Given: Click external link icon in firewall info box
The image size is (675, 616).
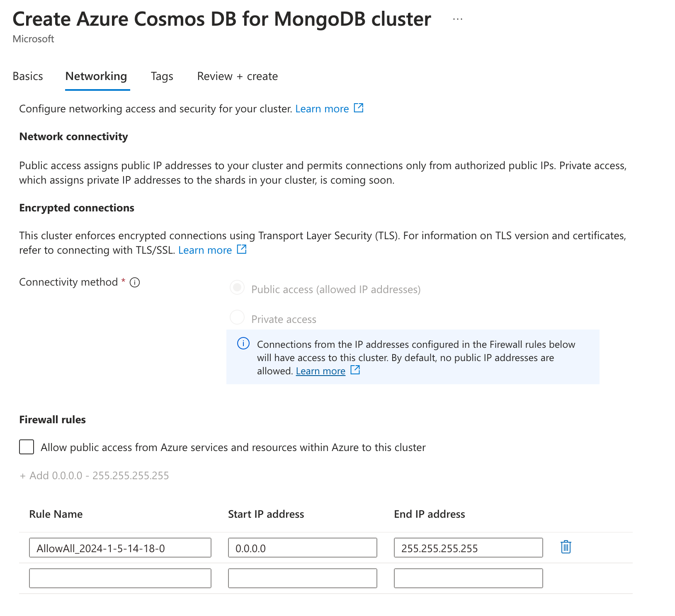Looking at the screenshot, I should 355,370.
